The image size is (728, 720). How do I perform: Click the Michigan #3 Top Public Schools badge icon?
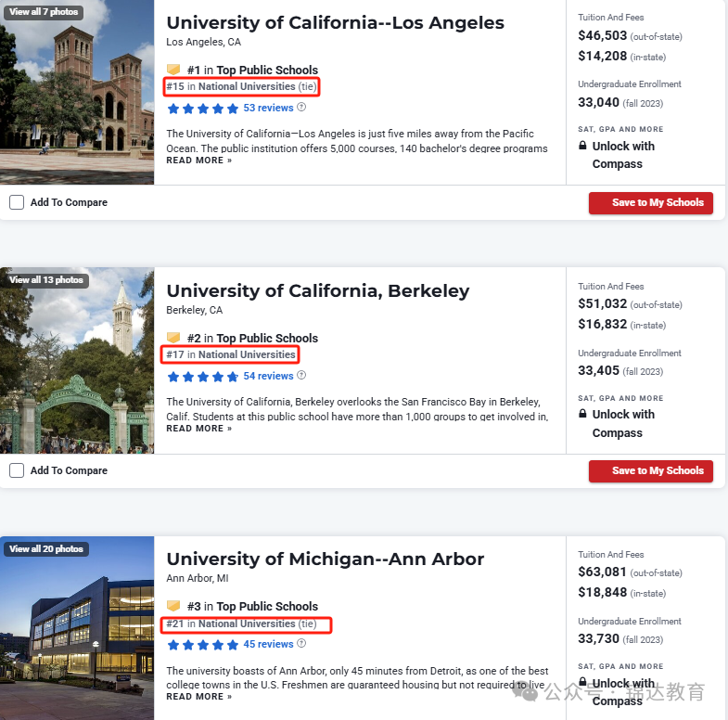pos(173,606)
